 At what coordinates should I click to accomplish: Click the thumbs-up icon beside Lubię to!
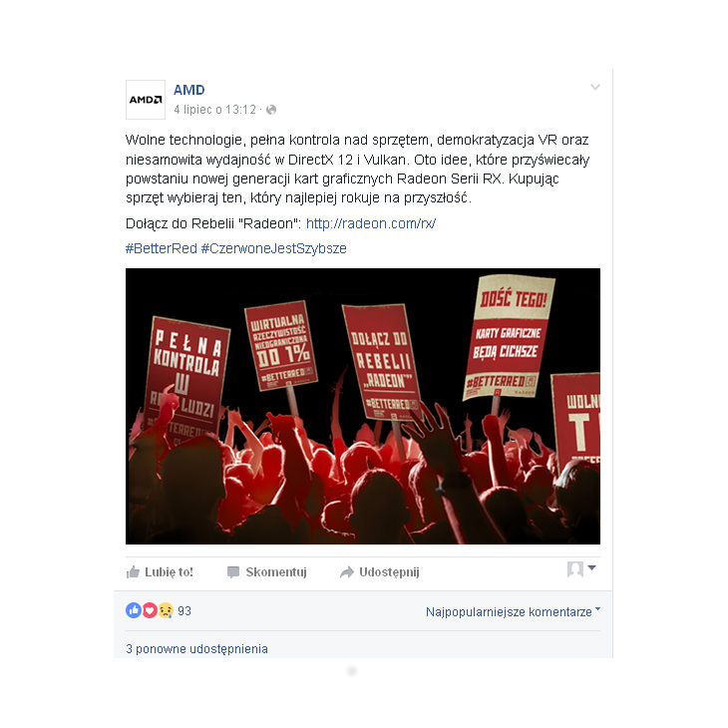133,572
